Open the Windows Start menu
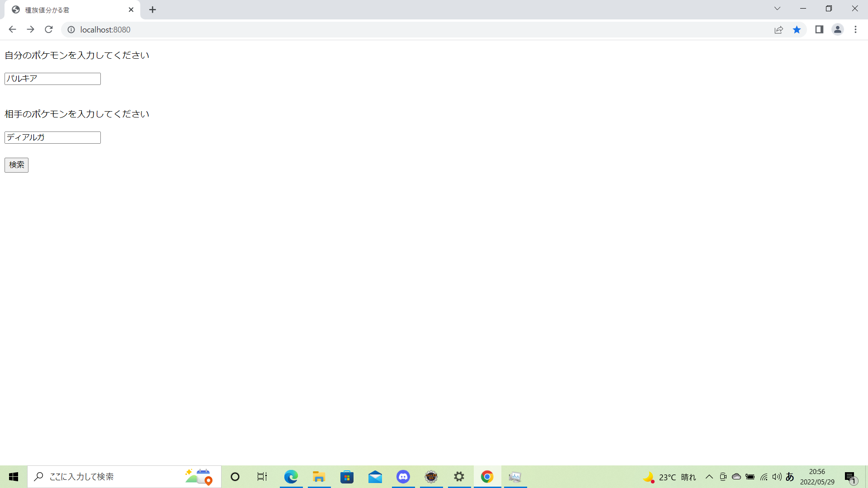Image resolution: width=868 pixels, height=488 pixels. coord(14,477)
